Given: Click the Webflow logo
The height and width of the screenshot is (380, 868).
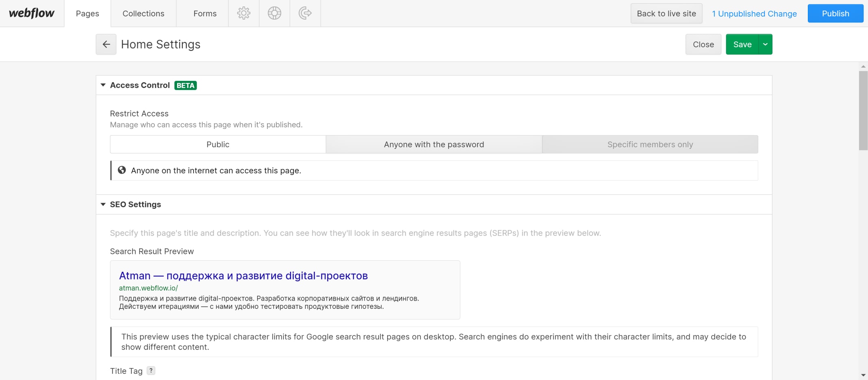Looking at the screenshot, I should (x=32, y=13).
